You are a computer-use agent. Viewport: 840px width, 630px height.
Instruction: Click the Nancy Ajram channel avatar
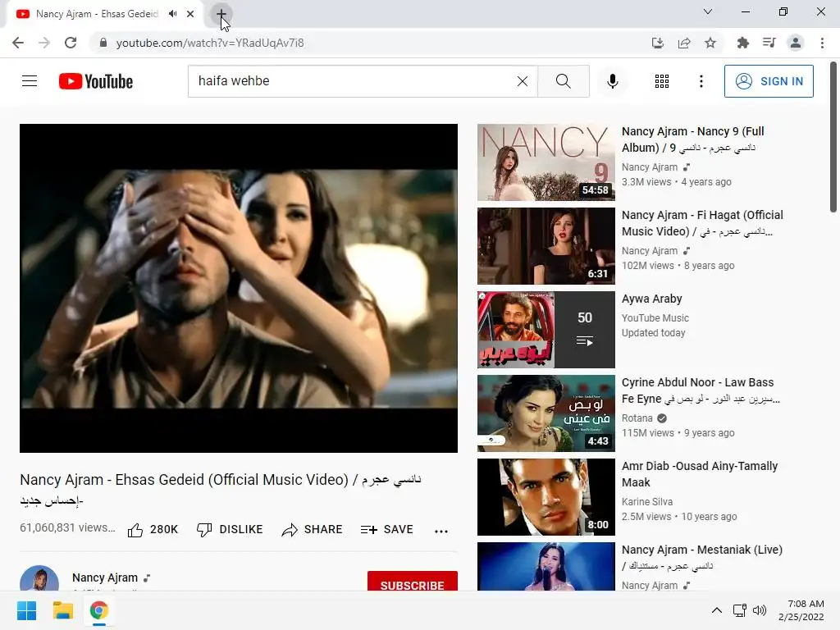[39, 579]
